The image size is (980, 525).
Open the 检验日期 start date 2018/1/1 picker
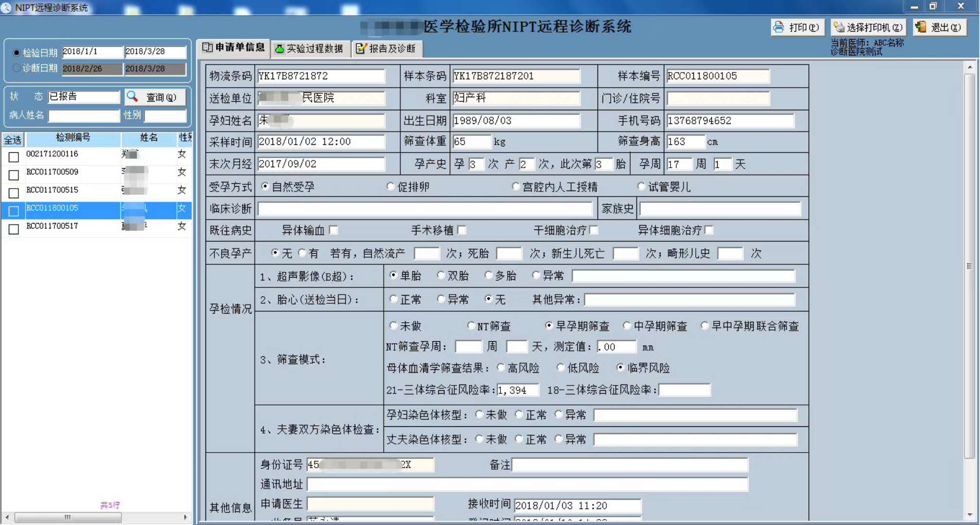tap(92, 52)
